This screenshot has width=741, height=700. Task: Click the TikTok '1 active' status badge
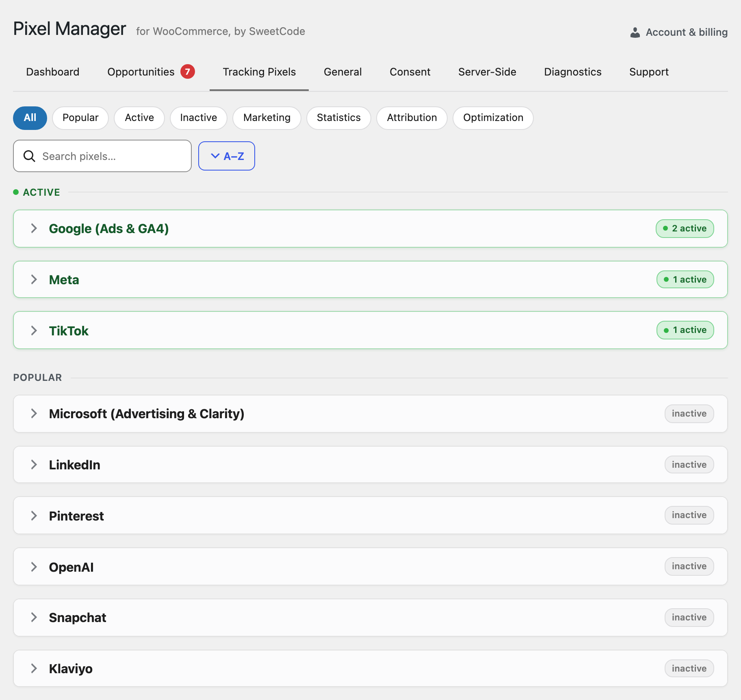[x=685, y=330]
